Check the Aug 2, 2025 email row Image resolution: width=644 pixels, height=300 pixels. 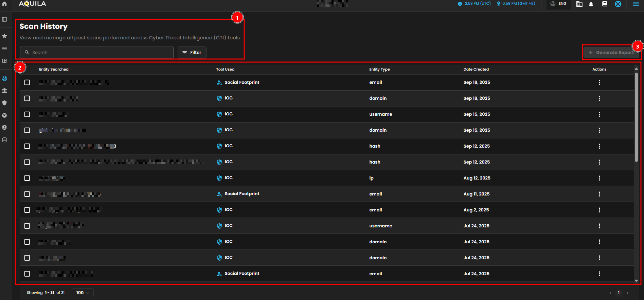coord(27,210)
